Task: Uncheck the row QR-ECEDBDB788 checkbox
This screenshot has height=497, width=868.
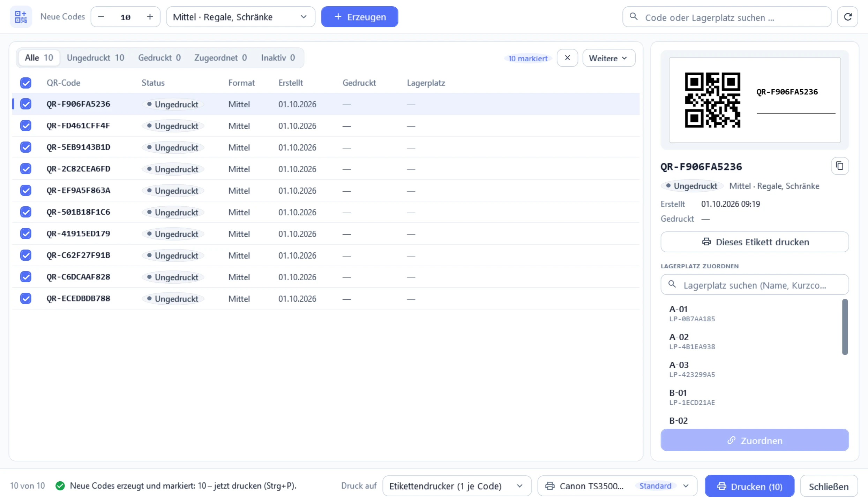Action: (26, 298)
